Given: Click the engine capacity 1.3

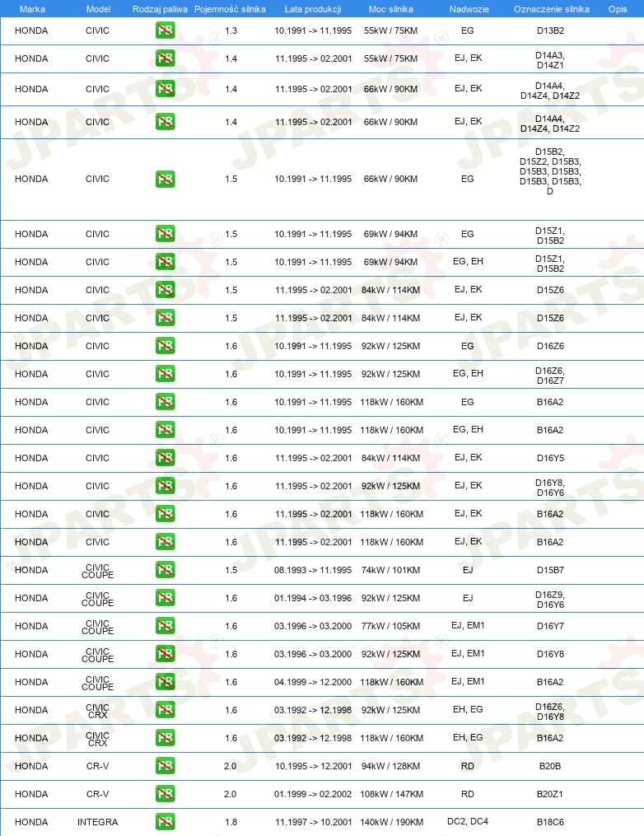Looking at the screenshot, I should pyautogui.click(x=231, y=30).
